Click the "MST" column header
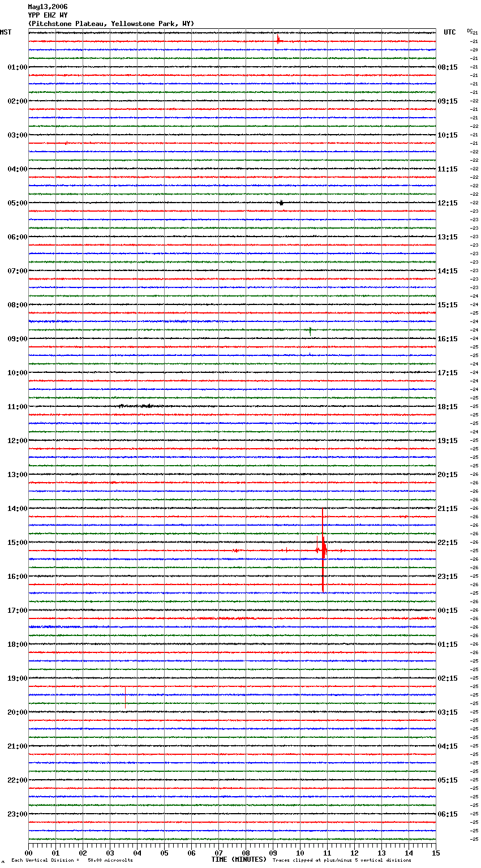This screenshot has height=868, width=481. (x=6, y=32)
